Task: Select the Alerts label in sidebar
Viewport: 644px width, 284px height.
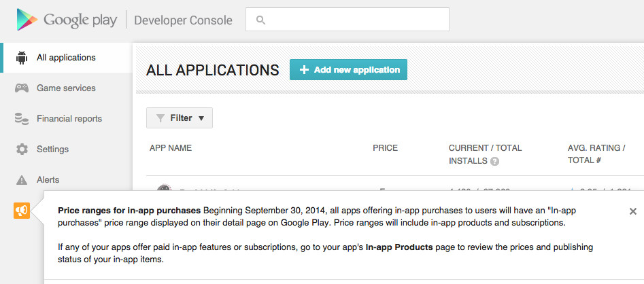Action: [x=48, y=180]
